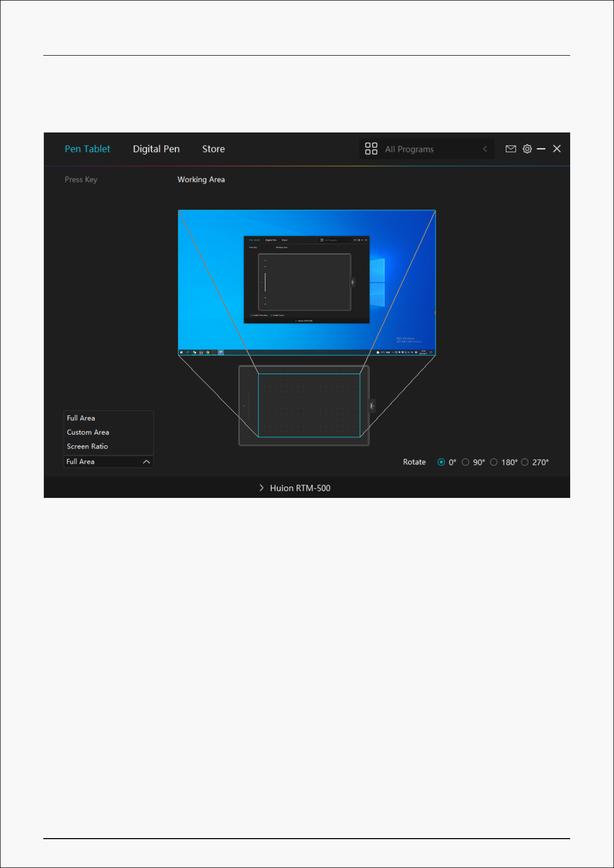The height and width of the screenshot is (868, 614).
Task: Choose Full Area from the dropdown list
Action: [x=81, y=418]
